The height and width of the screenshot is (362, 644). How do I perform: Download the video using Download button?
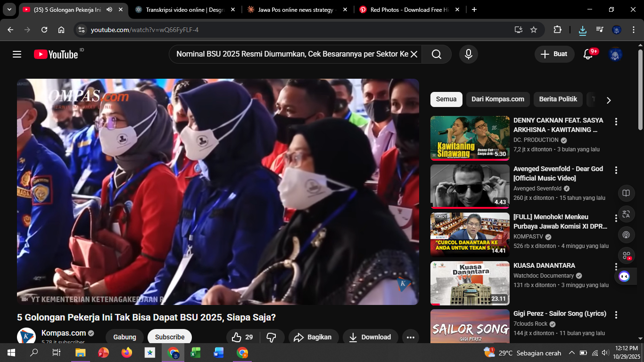coord(371,337)
